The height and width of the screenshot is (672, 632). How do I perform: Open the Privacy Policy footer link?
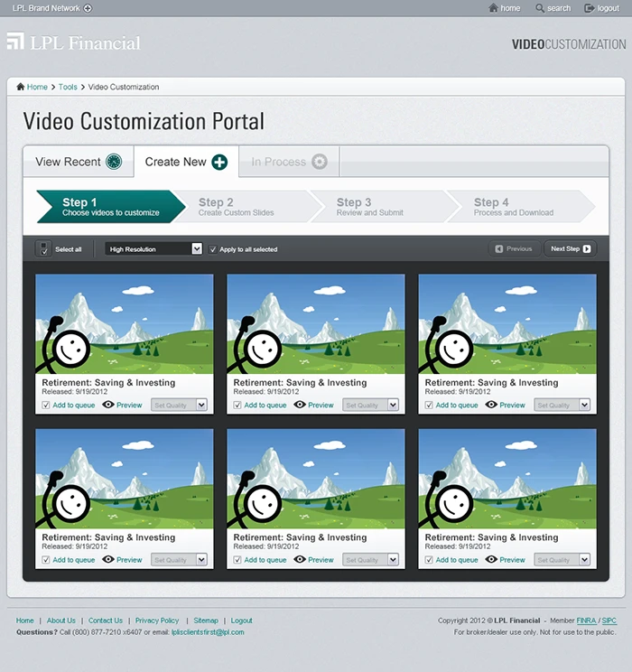(157, 621)
